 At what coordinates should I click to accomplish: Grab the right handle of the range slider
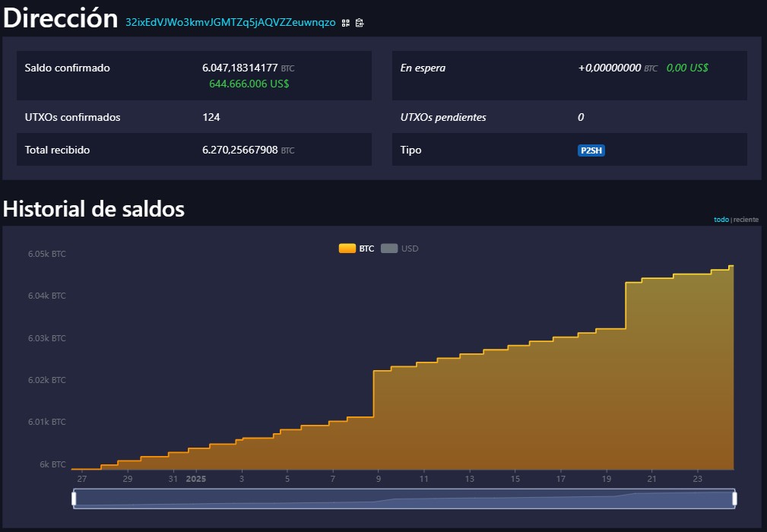(x=734, y=499)
